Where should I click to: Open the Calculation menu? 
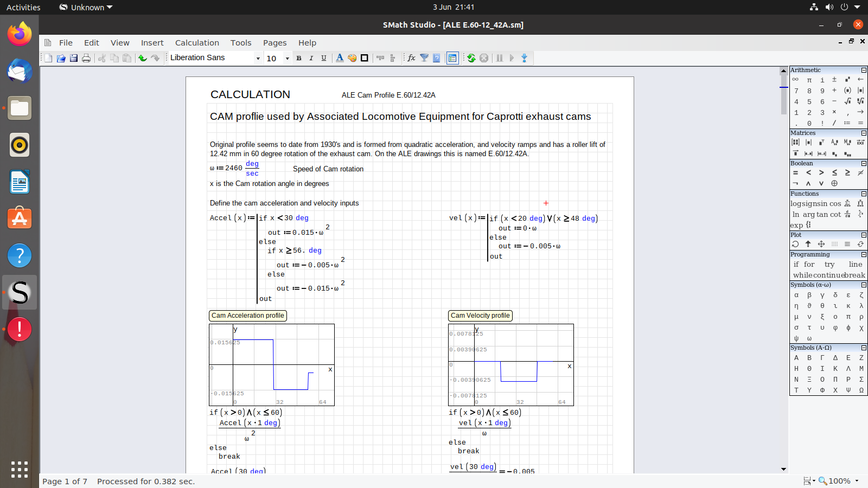(x=197, y=43)
